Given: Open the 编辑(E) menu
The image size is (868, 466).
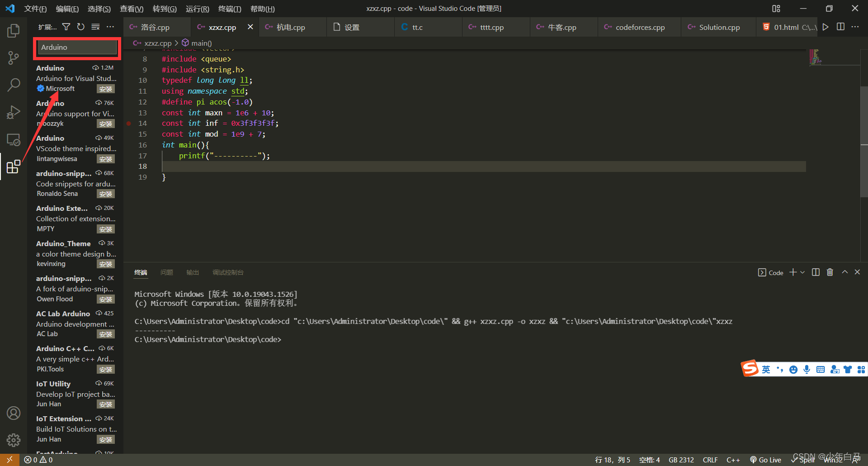Looking at the screenshot, I should (x=67, y=9).
